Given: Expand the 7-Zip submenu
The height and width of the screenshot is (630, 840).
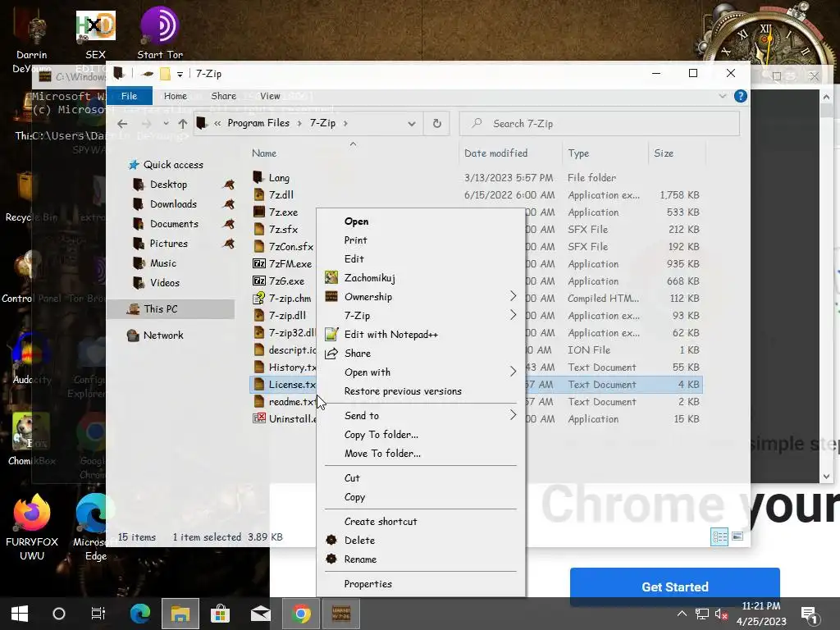Looking at the screenshot, I should click(x=421, y=315).
